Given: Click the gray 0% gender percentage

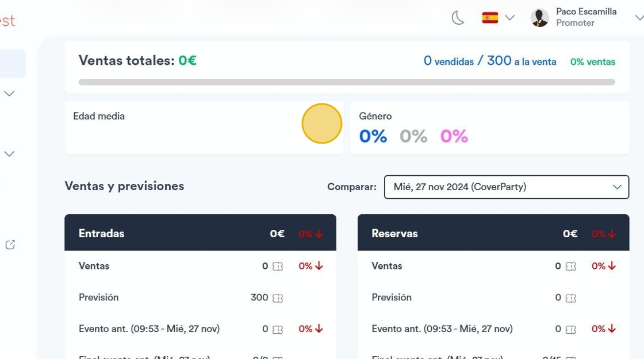Looking at the screenshot, I should (x=413, y=136).
